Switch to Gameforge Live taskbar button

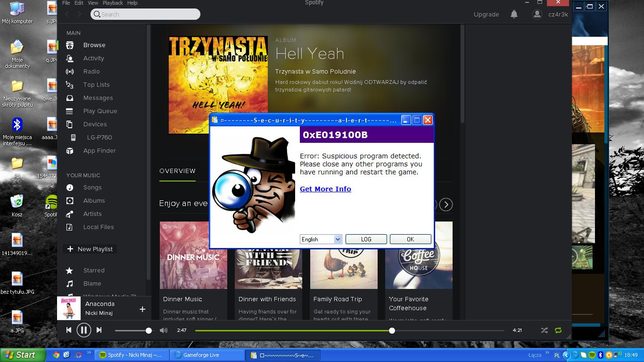207,355
